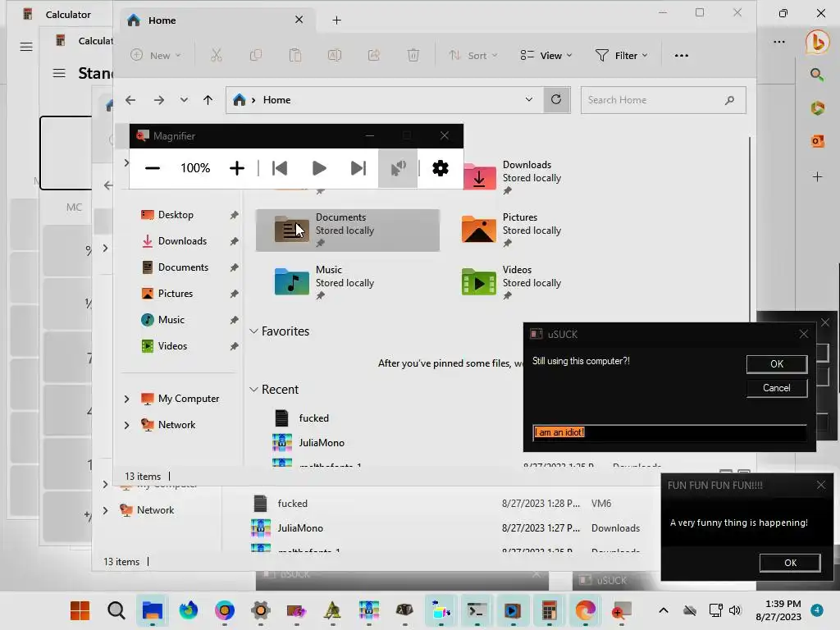The height and width of the screenshot is (630, 840).
Task: Click Magnifier zoom out minus button
Action: [153, 168]
